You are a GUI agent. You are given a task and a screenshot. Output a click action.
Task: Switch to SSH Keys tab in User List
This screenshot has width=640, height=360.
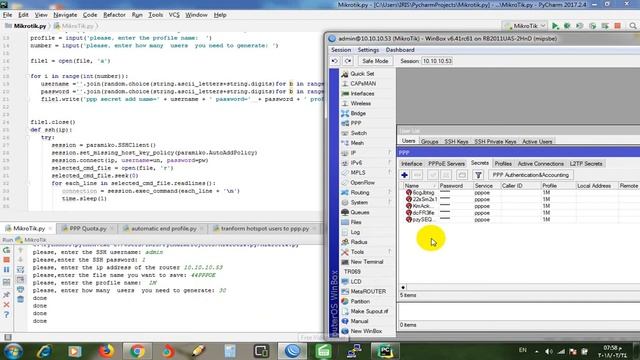click(456, 142)
